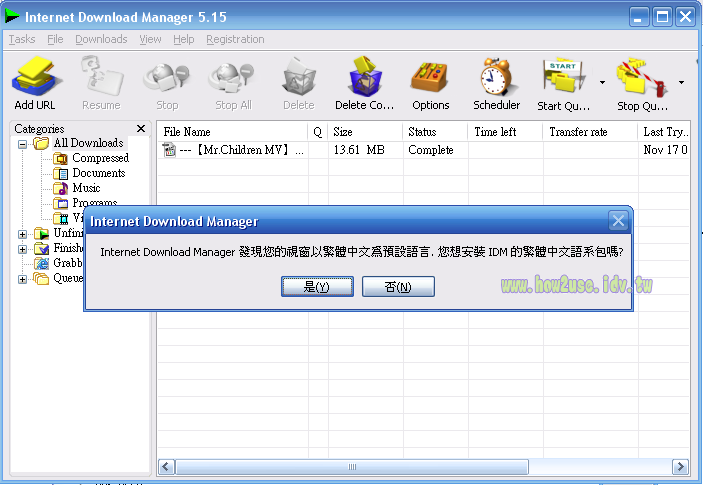The height and width of the screenshot is (485, 703).
Task: Select the Mr.Children MV download row
Action: 423,150
